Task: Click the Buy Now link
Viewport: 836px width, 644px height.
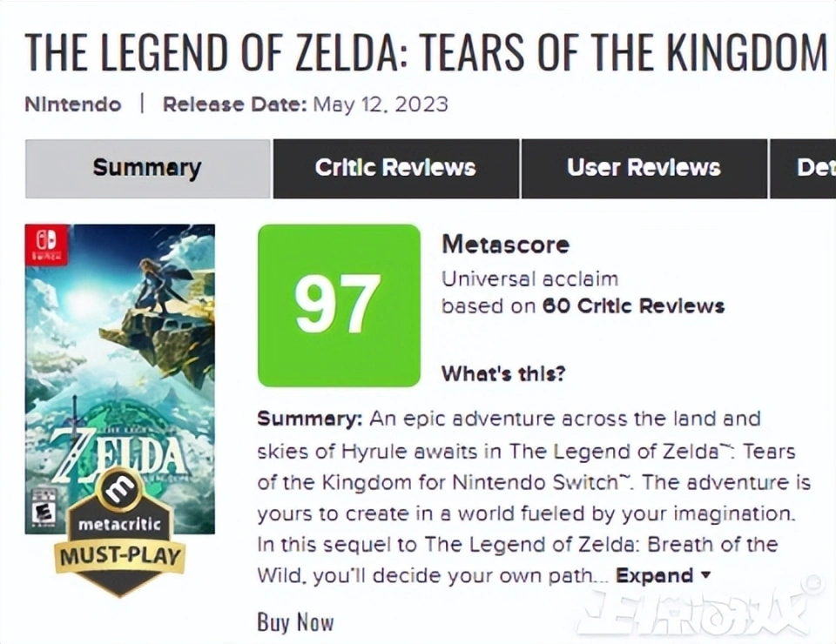Action: (x=295, y=621)
